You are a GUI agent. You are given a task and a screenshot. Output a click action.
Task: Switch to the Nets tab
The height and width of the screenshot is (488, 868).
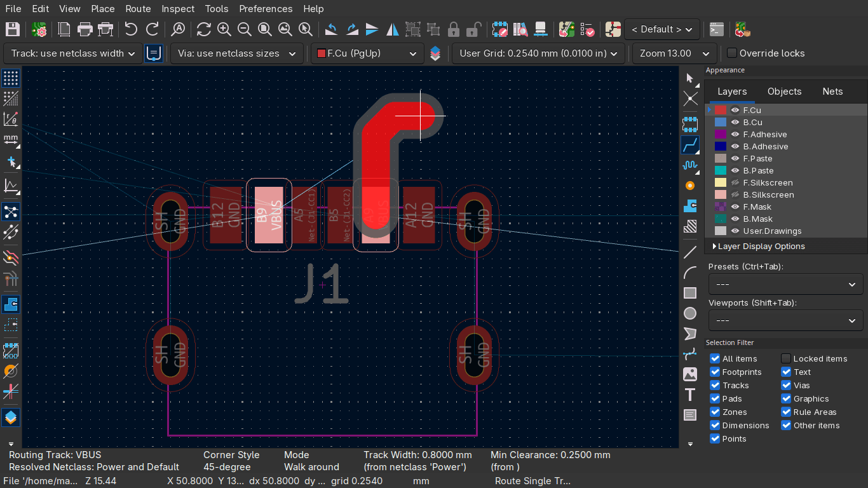(832, 91)
